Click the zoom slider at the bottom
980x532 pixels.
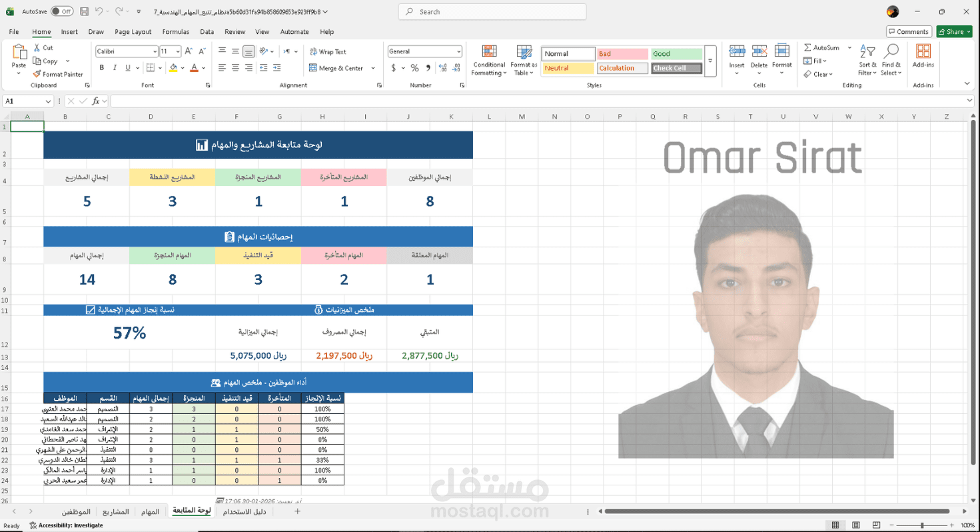tap(922, 525)
